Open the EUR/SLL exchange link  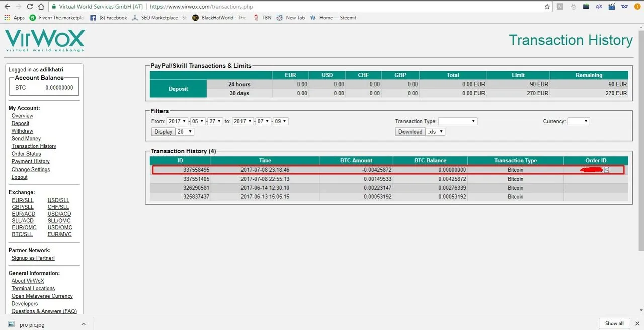tap(23, 200)
